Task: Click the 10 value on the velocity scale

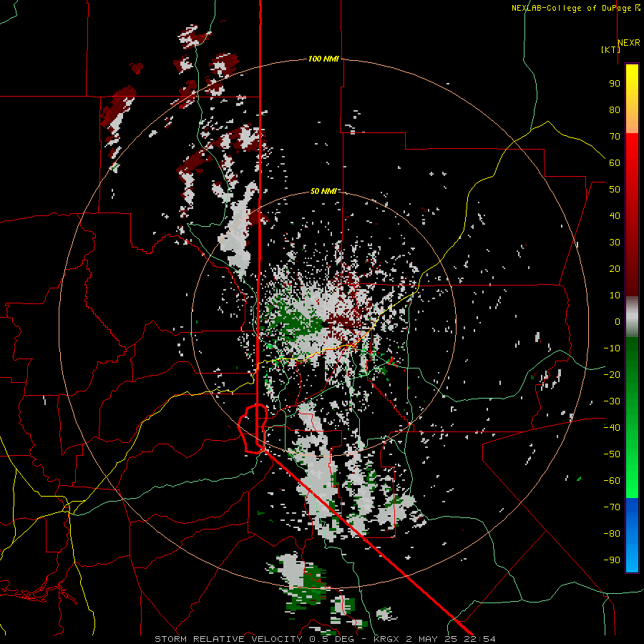Action: tap(615, 296)
